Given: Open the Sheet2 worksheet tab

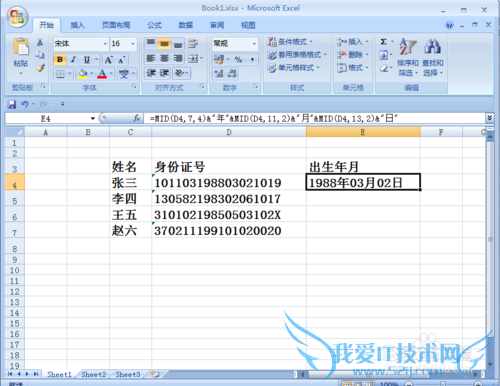Looking at the screenshot, I should tap(94, 374).
